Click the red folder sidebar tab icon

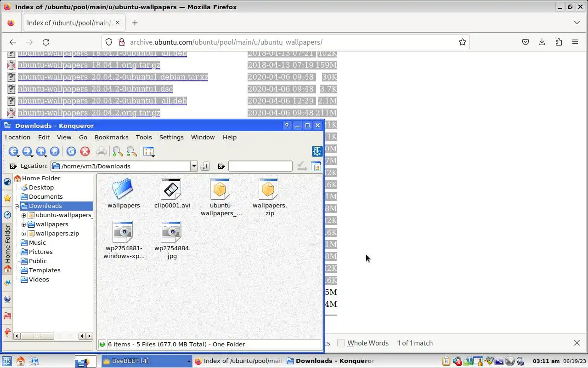coord(7,316)
